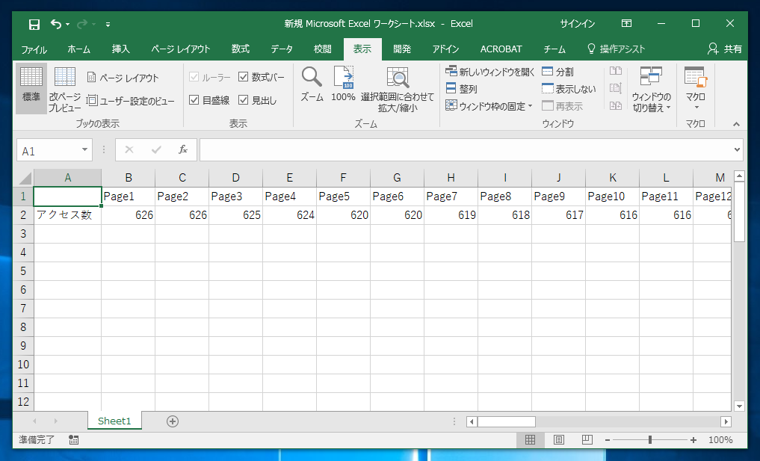
Task: Expand the formula bar chevron
Action: [x=737, y=150]
